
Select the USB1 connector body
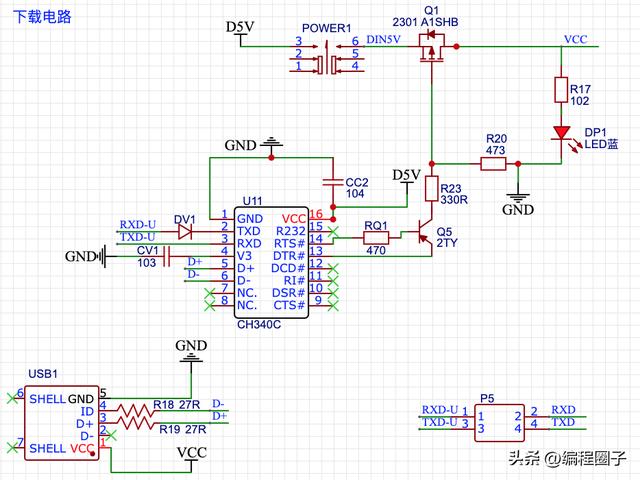[x=62, y=423]
